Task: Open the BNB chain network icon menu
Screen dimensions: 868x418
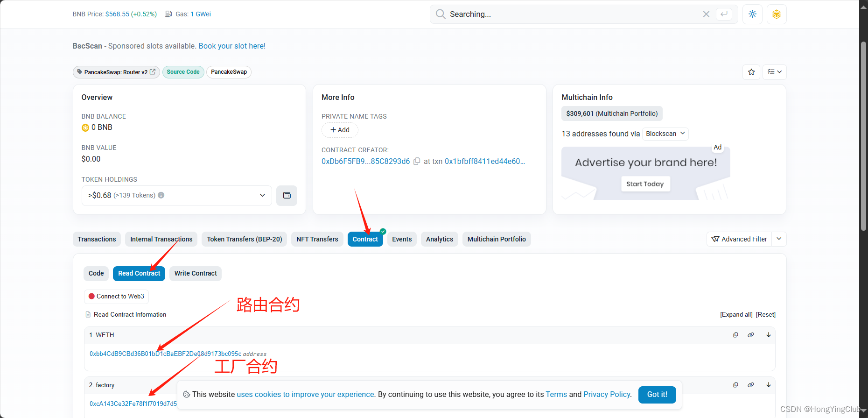Action: [x=777, y=14]
